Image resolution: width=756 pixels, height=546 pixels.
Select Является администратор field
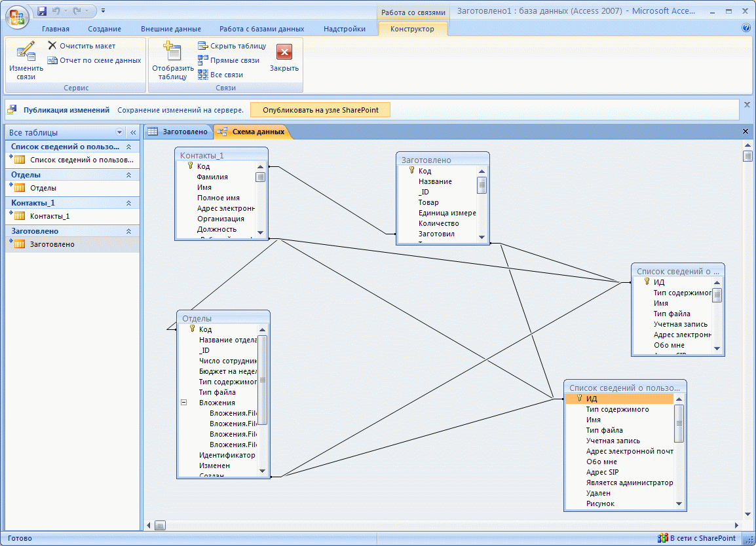click(x=629, y=482)
